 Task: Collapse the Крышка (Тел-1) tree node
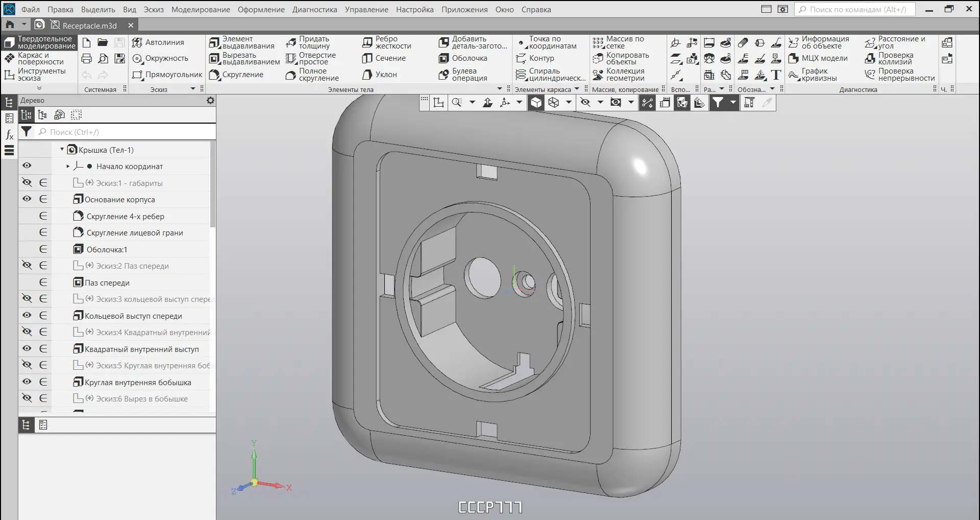click(62, 150)
